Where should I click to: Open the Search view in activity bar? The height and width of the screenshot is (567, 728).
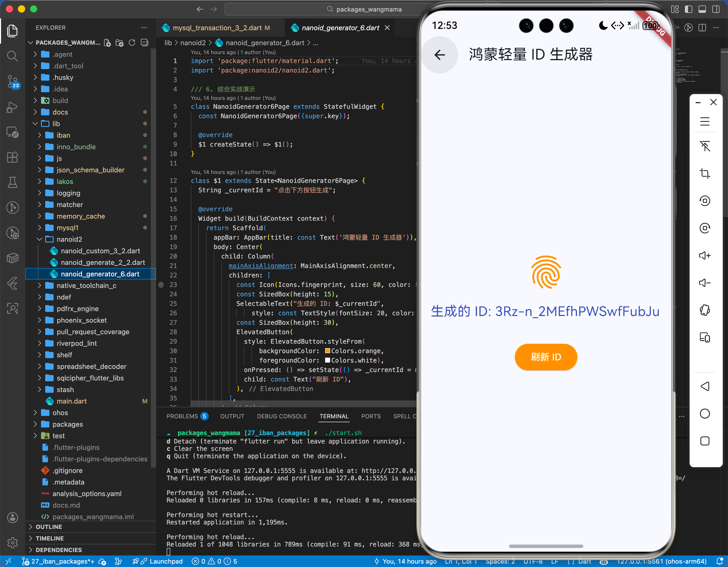(12, 56)
